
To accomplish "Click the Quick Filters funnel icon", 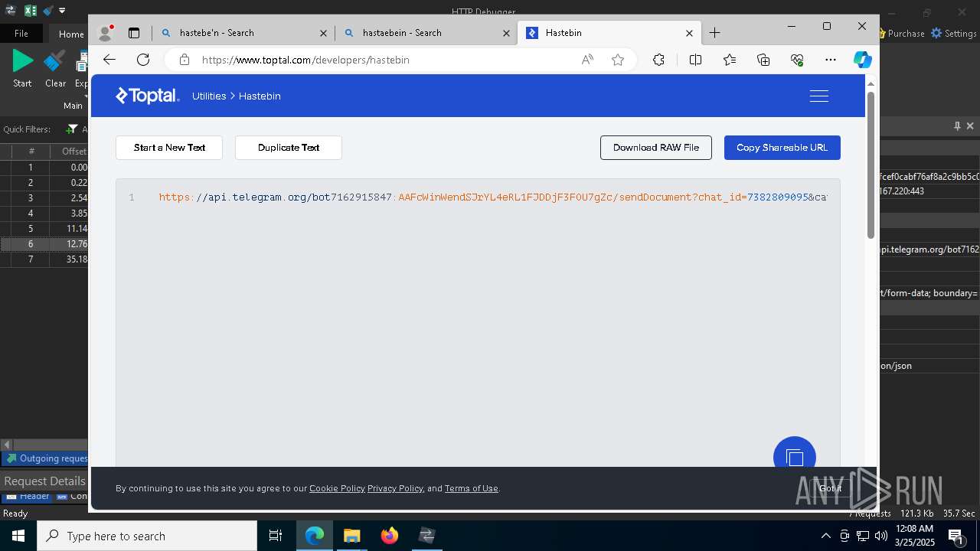I will pyautogui.click(x=72, y=129).
